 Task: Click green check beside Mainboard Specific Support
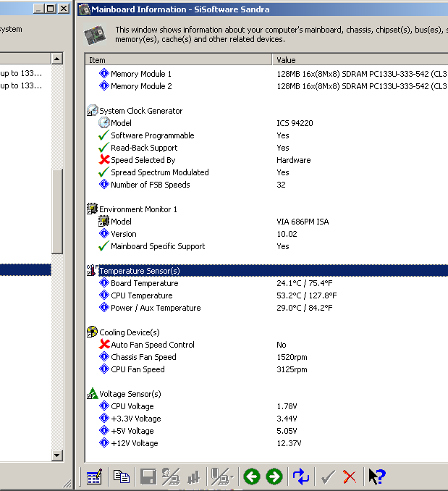[x=103, y=246]
